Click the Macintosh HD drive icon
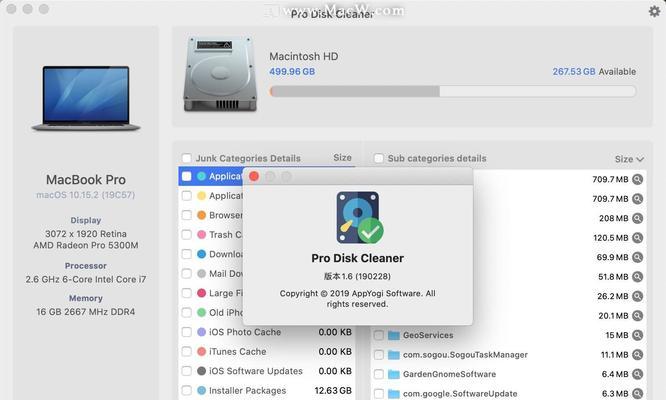This screenshot has height=400, width=666. pyautogui.click(x=220, y=74)
